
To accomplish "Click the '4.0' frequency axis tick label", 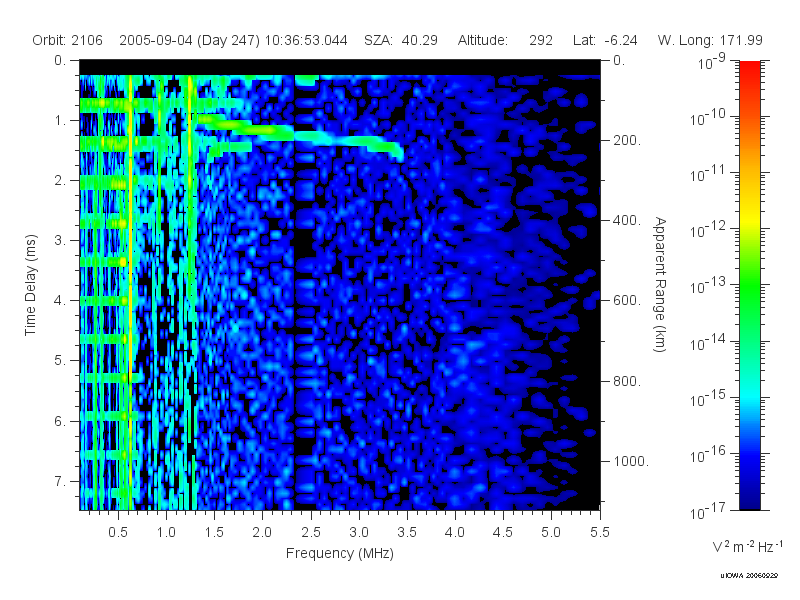I will tap(455, 532).
